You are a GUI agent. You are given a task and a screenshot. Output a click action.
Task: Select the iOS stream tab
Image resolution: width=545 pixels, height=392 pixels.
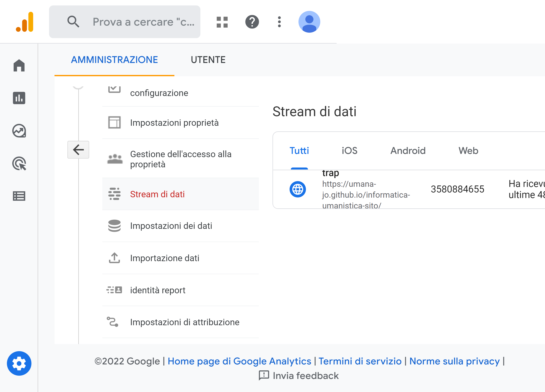point(350,151)
